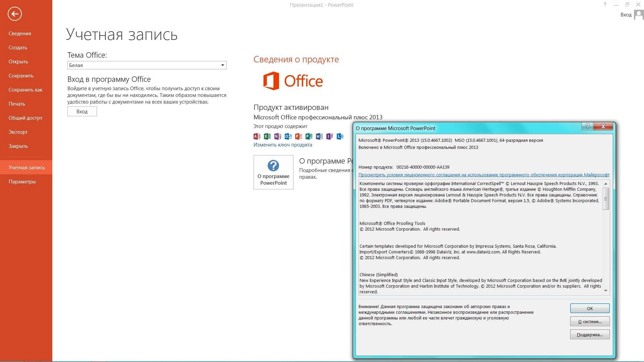
Task: Click the scrollbar thumb in the credits box
Action: point(606,199)
